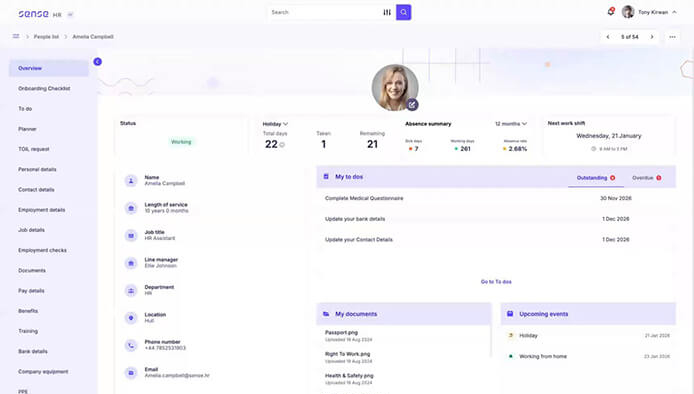The height and width of the screenshot is (394, 694).
Task: Click the Department icon
Action: click(x=131, y=290)
